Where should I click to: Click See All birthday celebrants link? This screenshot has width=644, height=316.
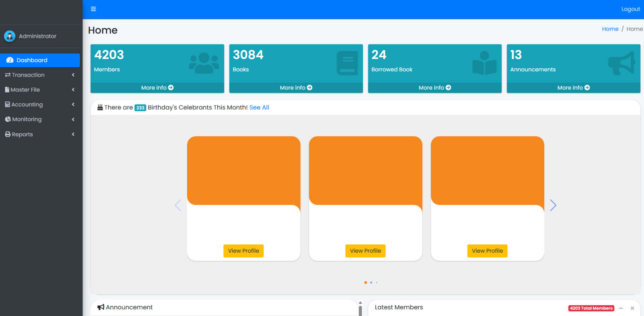coord(259,108)
